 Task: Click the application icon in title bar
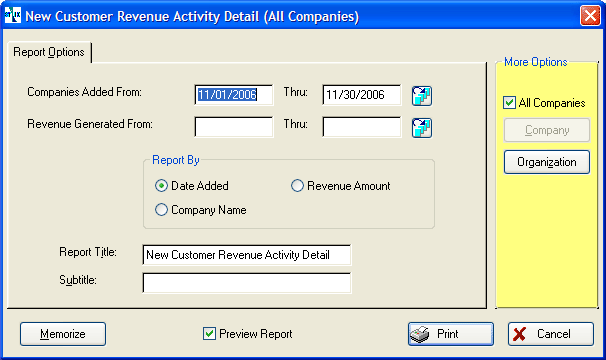coord(12,15)
